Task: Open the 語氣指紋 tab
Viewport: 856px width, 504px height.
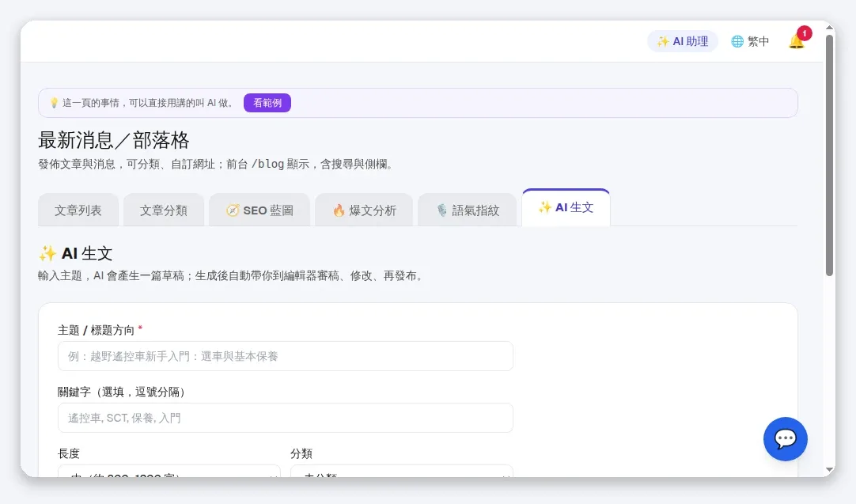Action: click(x=468, y=210)
